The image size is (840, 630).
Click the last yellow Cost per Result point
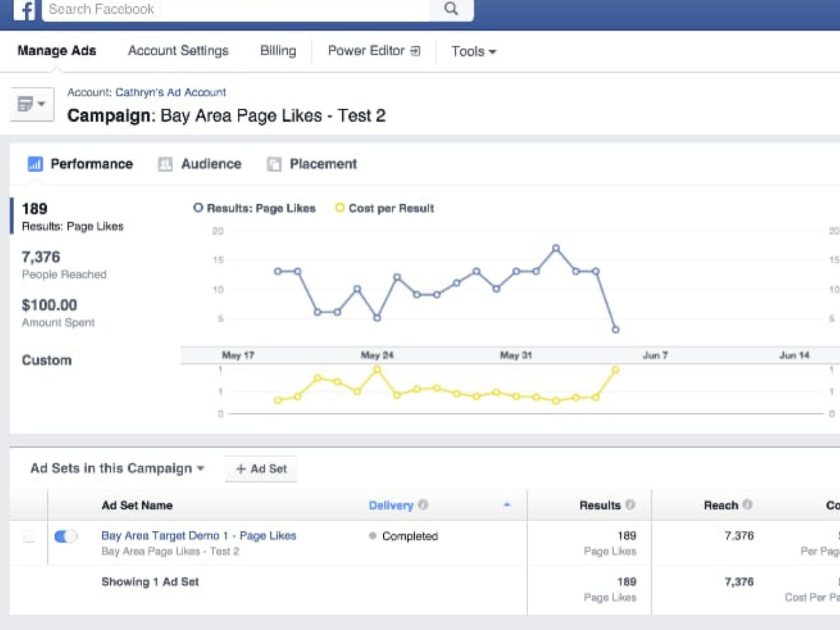pos(615,370)
